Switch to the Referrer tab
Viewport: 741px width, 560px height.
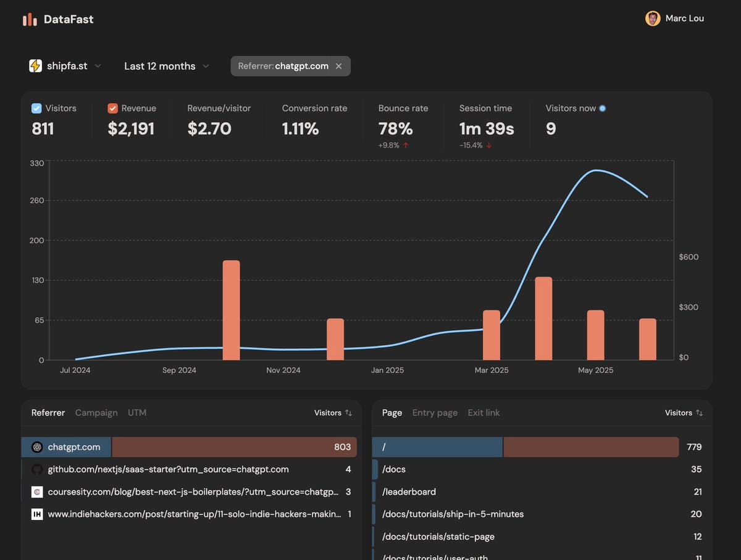[x=48, y=413]
